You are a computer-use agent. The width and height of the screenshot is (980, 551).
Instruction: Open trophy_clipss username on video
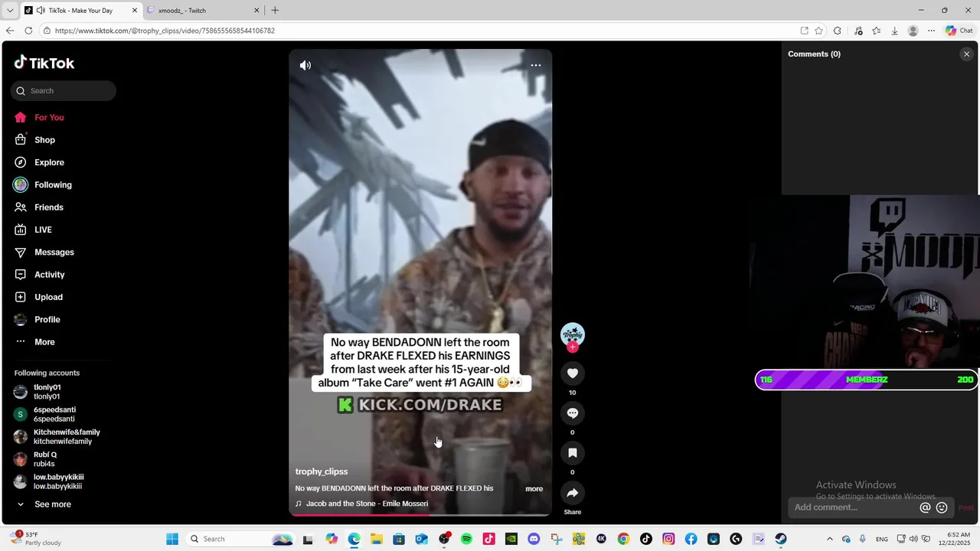[322, 471]
